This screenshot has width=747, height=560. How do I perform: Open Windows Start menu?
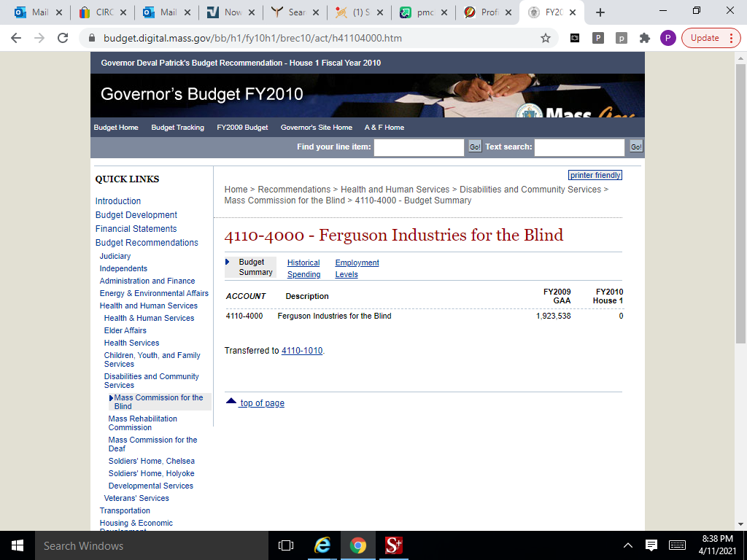(x=18, y=545)
